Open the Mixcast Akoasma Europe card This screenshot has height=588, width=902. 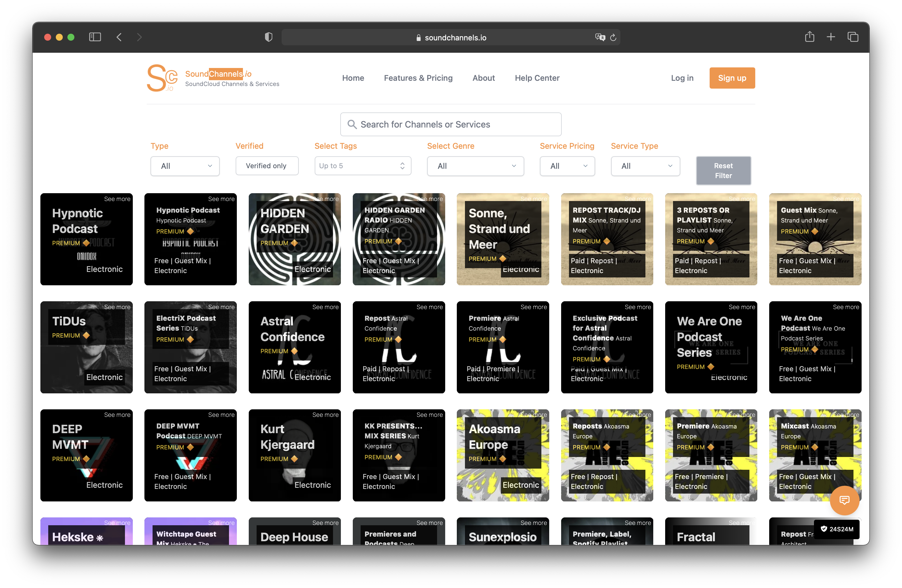(x=815, y=455)
